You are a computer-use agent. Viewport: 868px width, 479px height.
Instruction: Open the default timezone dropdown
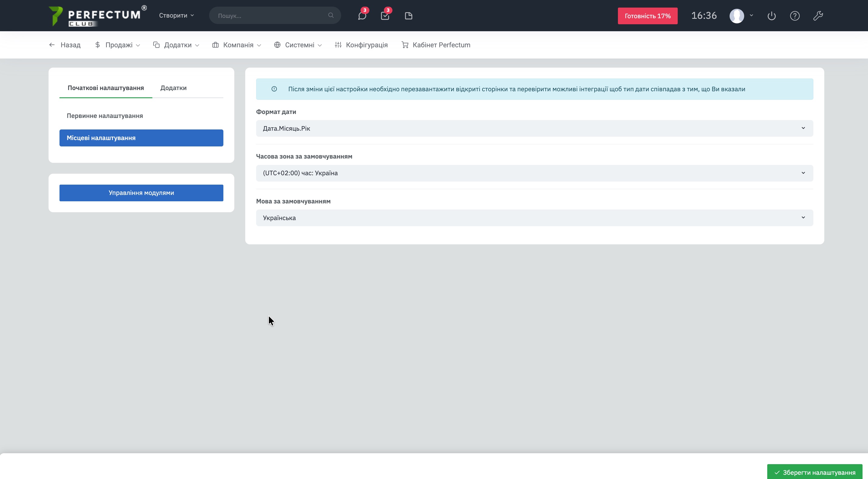point(534,173)
